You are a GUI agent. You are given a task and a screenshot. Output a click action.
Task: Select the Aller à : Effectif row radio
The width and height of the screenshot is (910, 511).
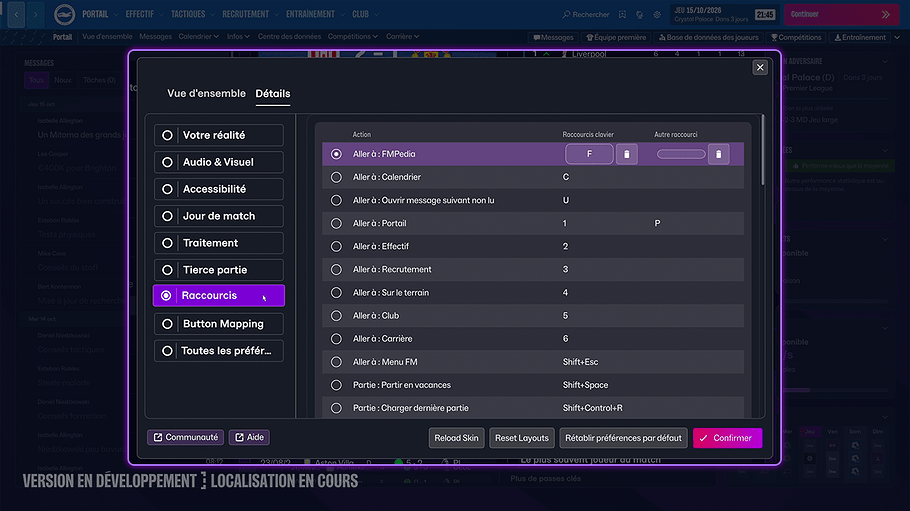pos(336,246)
